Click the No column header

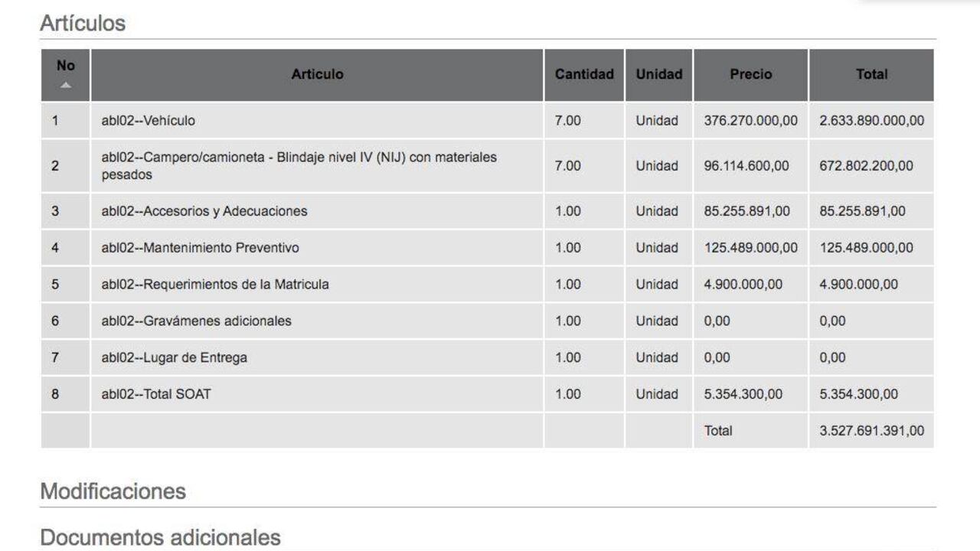pos(66,75)
